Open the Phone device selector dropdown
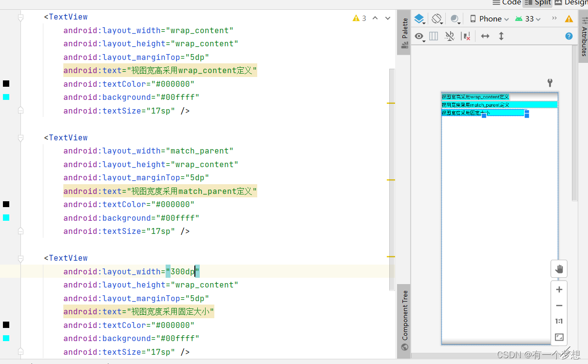 (489, 19)
